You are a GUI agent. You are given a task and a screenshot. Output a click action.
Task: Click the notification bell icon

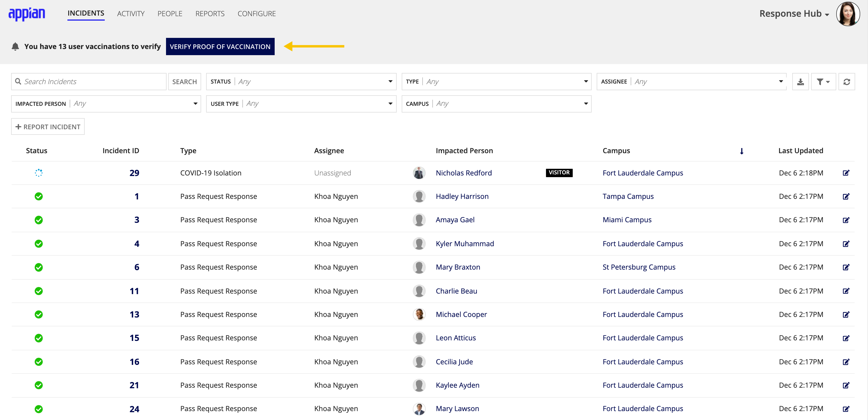pos(15,47)
